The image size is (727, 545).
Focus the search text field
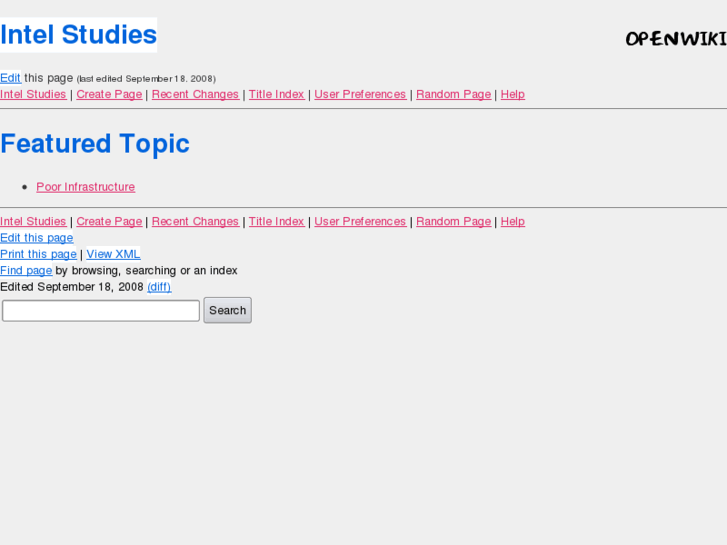click(101, 310)
